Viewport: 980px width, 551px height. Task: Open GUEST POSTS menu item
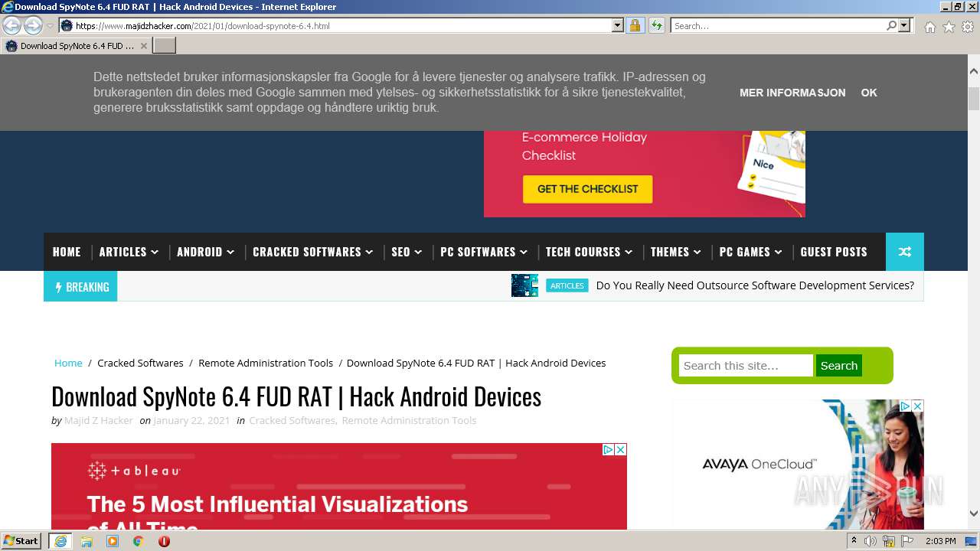coord(834,252)
